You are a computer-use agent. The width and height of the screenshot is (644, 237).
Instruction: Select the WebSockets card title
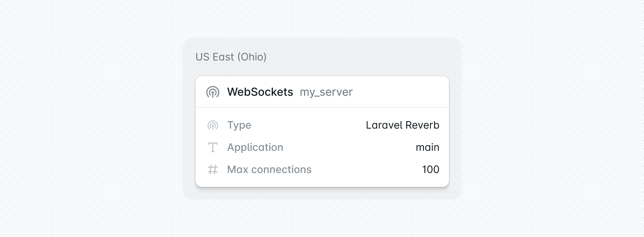(260, 92)
